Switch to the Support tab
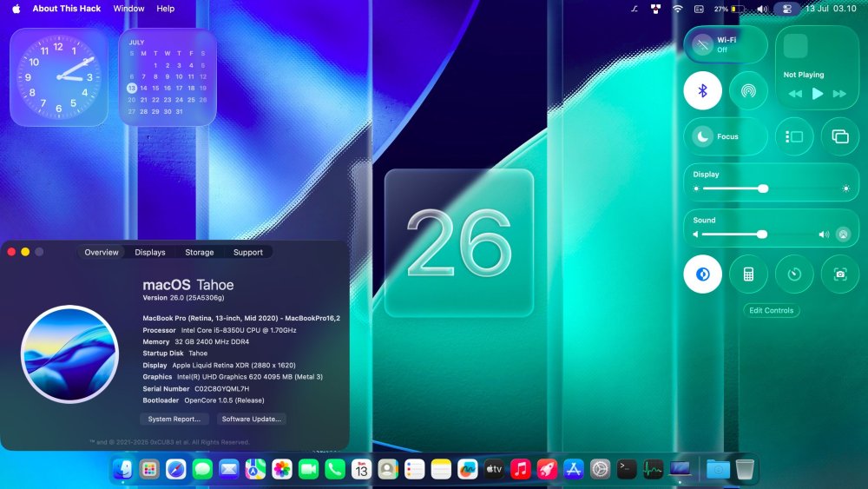The height and width of the screenshot is (489, 868). click(248, 252)
